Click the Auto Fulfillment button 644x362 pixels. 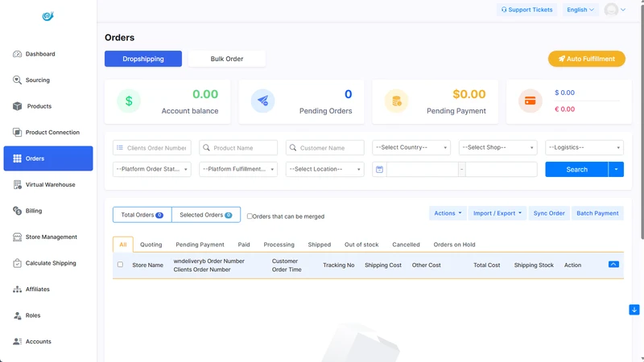pyautogui.click(x=587, y=59)
